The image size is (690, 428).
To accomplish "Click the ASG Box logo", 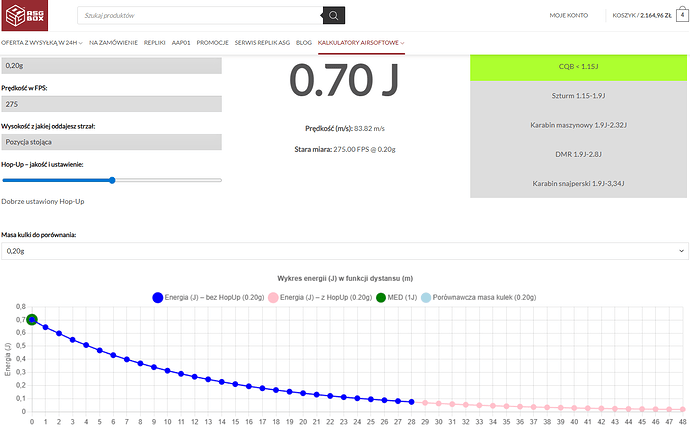I will coord(31,15).
